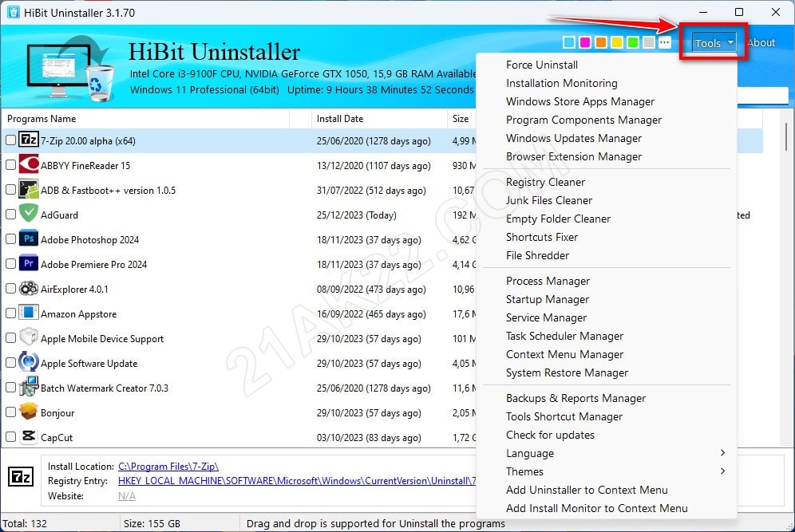Viewport: 795px width, 532px height.
Task: Open the HKEY_LOCAL_MACHINE registry entry link
Action: coord(297,481)
